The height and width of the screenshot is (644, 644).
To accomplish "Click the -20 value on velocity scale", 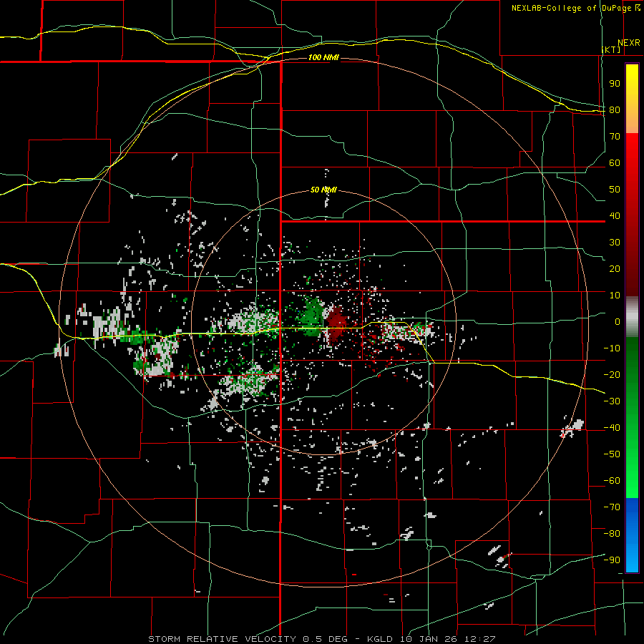I will tap(612, 374).
